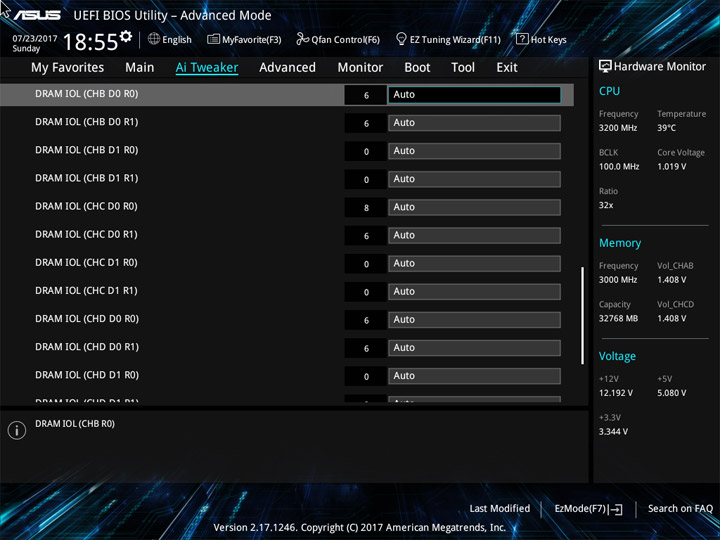Image resolution: width=720 pixels, height=540 pixels.
Task: Select DRAM IOL (CHD D0 R1) label
Action: pos(87,347)
